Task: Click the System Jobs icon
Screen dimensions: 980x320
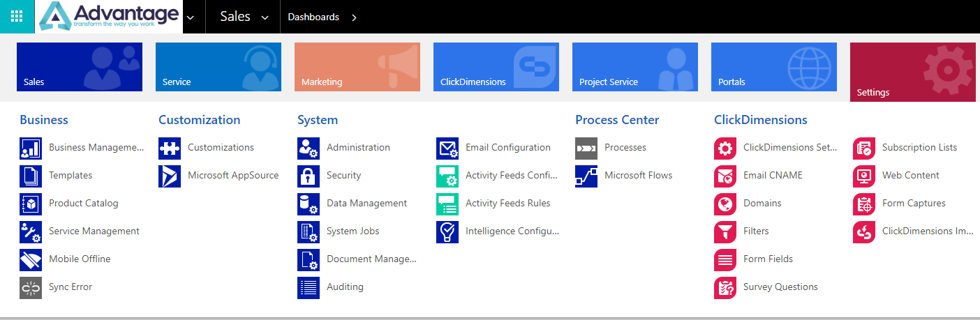Action: pos(309,232)
